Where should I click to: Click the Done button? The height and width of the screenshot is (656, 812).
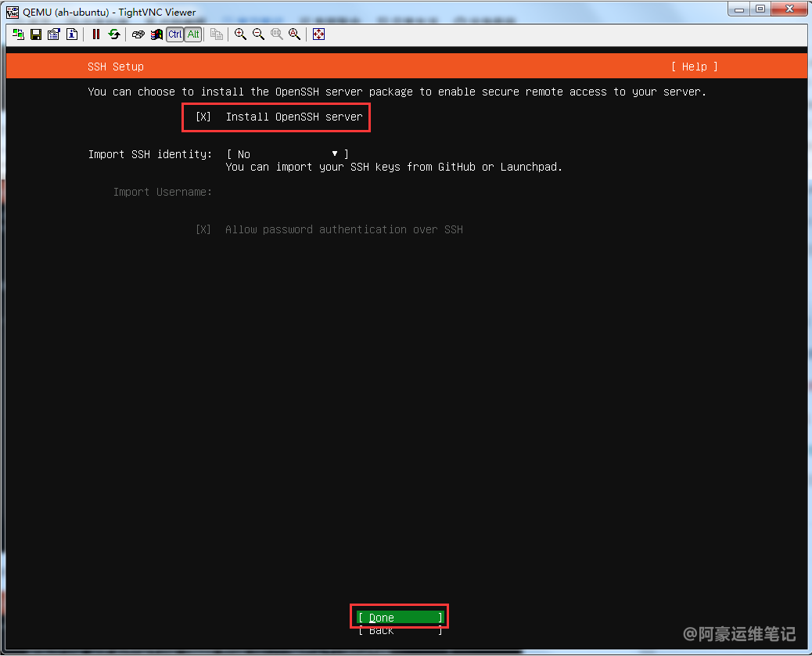400,618
